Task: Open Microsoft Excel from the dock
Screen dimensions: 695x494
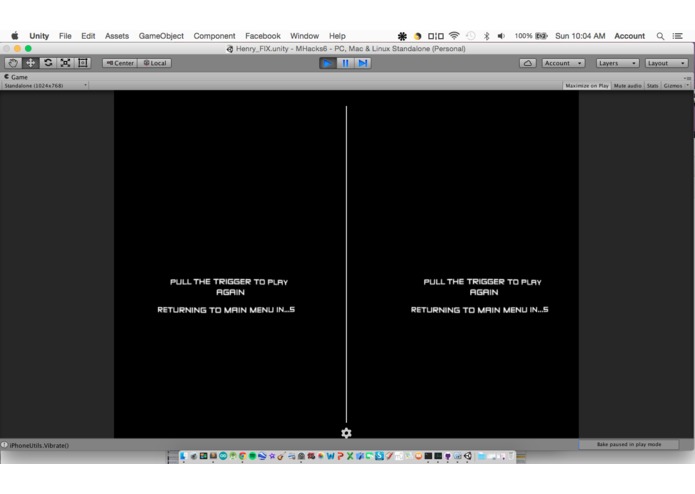Action: point(350,456)
